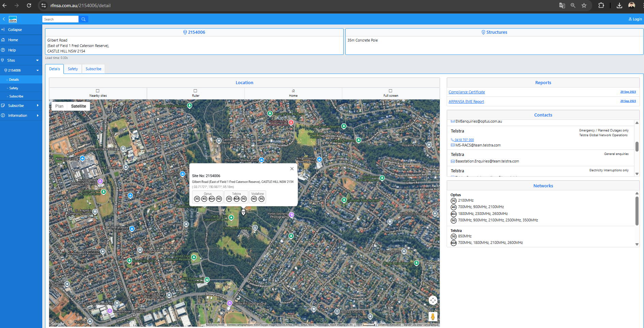Open browser downloads icon
This screenshot has height=328, width=644.
[x=619, y=5]
